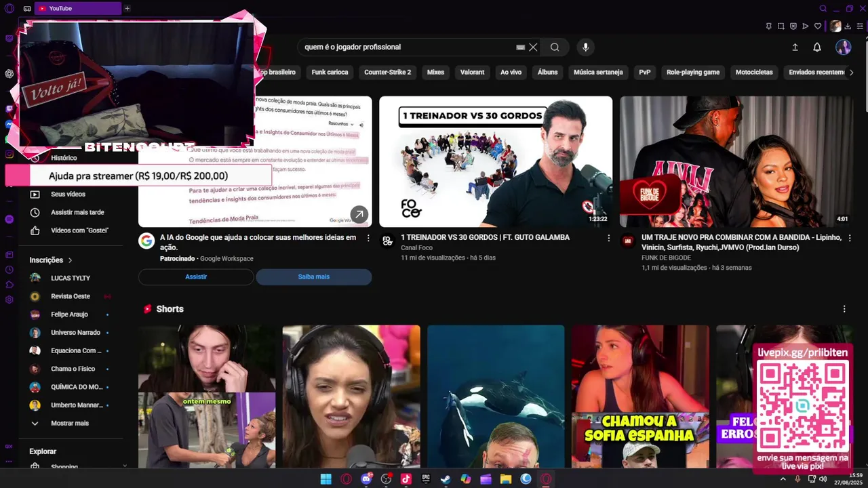Viewport: 868px width, 488px height.
Task: Open TikTok app from taskbar
Action: point(406,479)
